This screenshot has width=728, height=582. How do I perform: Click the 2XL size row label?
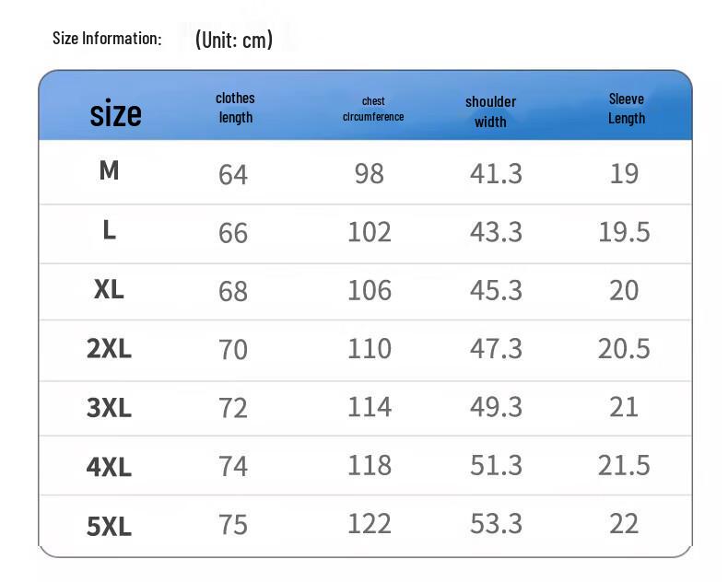coord(109,348)
